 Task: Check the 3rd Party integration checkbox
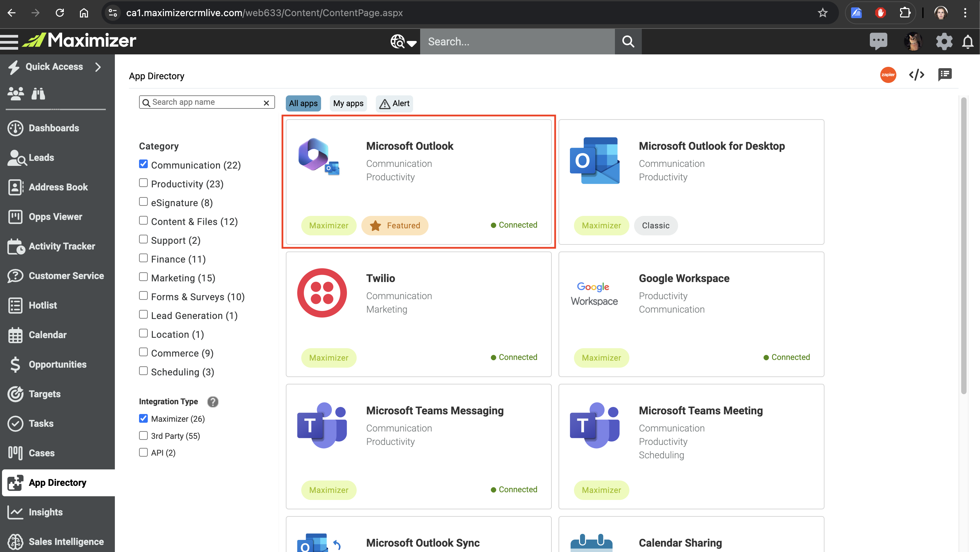click(x=143, y=435)
